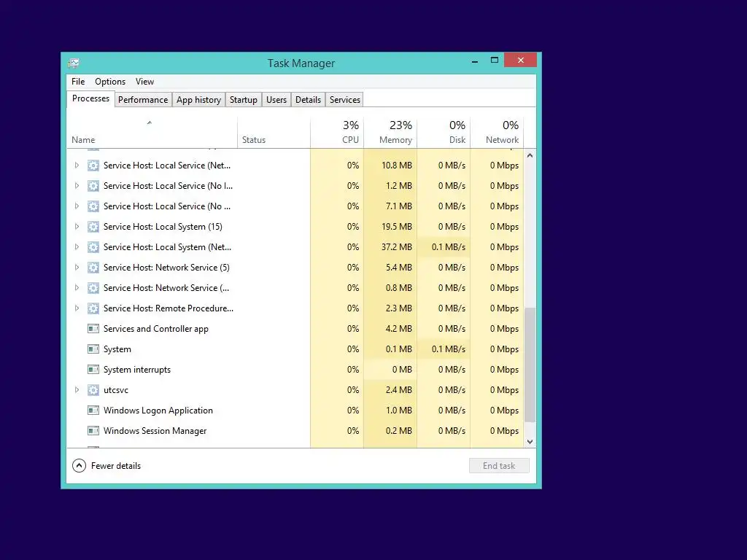
Task: Go to the Services tab
Action: point(345,99)
